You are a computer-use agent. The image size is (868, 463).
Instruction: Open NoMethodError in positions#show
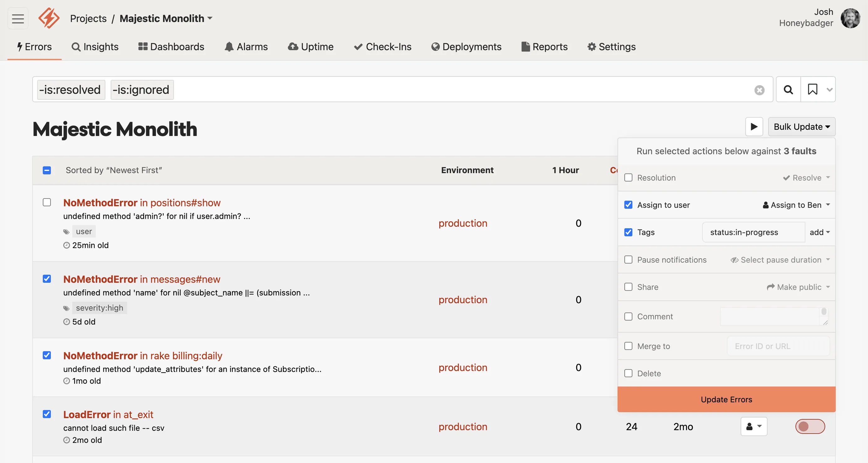click(142, 202)
